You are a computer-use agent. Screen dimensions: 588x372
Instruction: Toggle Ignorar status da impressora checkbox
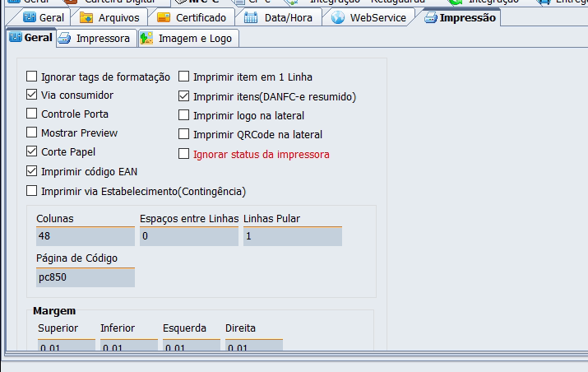click(x=184, y=153)
